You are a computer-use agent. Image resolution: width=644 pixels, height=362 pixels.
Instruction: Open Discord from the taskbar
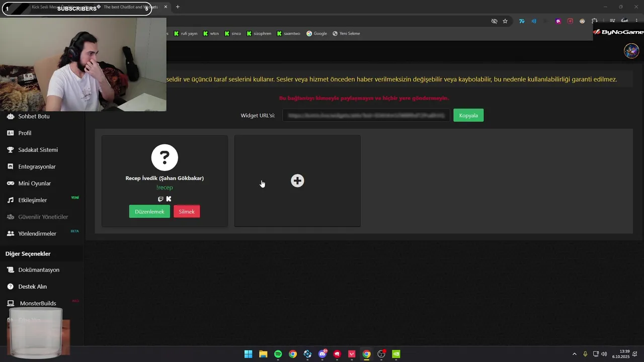coord(323,354)
